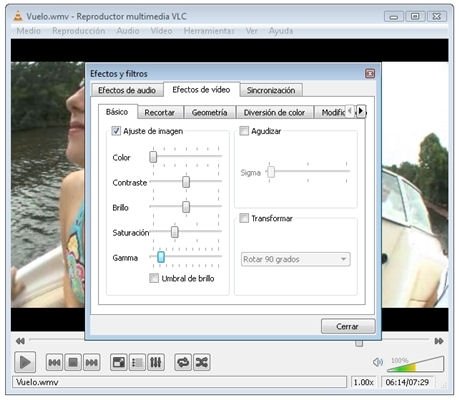Click the Contraste slider handle
Image resolution: width=459 pixels, height=400 pixels.
tap(186, 182)
